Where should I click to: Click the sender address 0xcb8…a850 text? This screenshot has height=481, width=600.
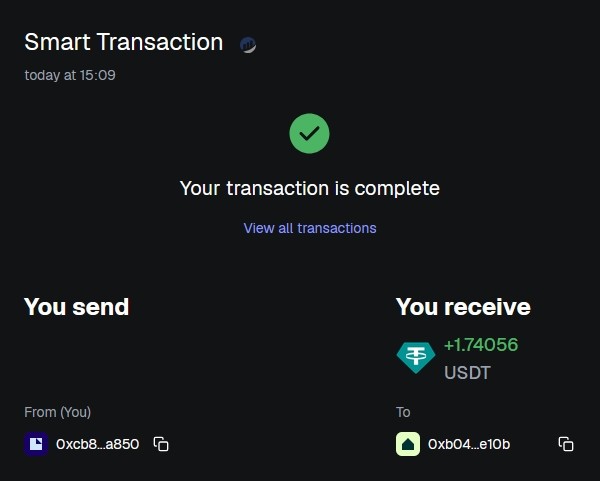tap(97, 444)
